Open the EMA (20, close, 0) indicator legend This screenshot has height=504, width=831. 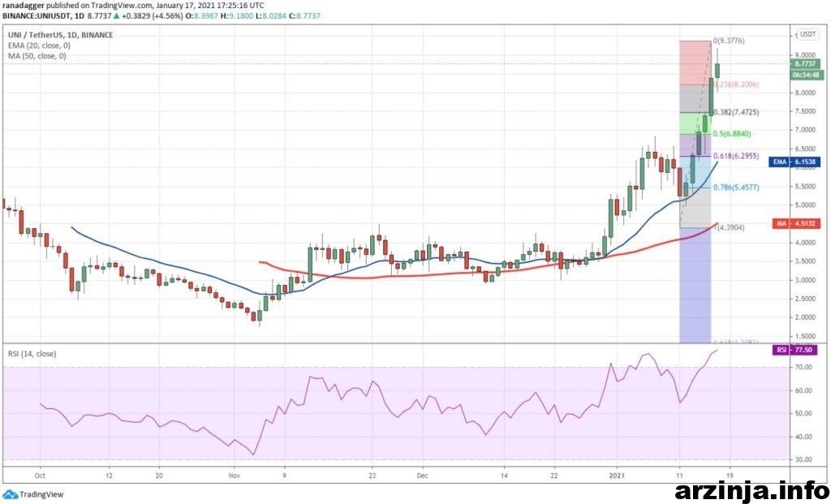click(x=39, y=45)
